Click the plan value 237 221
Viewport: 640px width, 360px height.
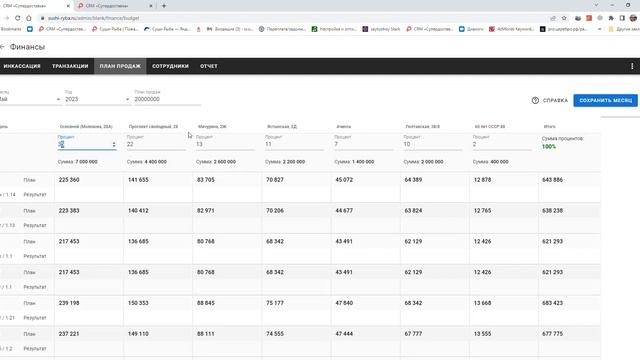tap(69, 333)
